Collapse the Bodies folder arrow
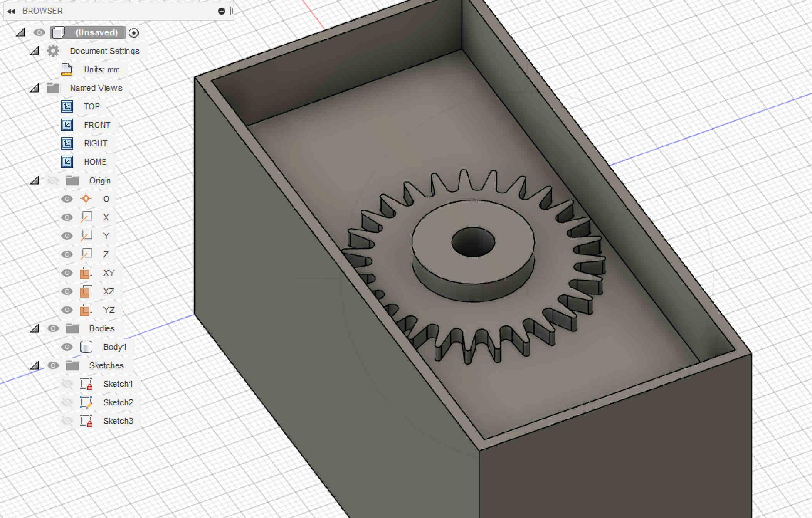Screen dimensions: 812x518 35,329
